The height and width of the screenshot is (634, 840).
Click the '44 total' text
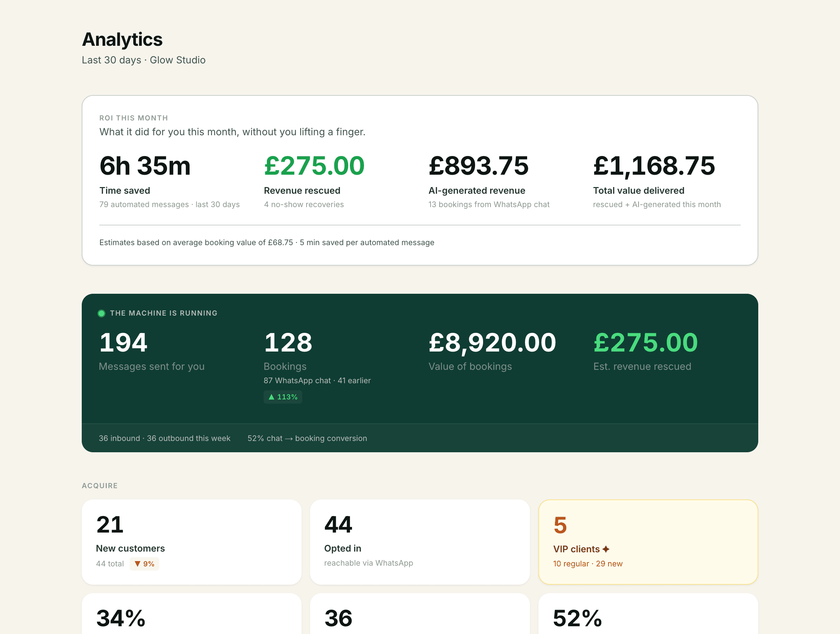110,564
